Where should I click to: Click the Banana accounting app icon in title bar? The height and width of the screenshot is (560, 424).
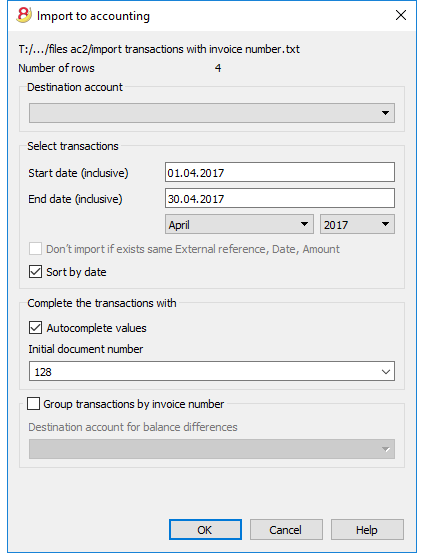pos(24,15)
